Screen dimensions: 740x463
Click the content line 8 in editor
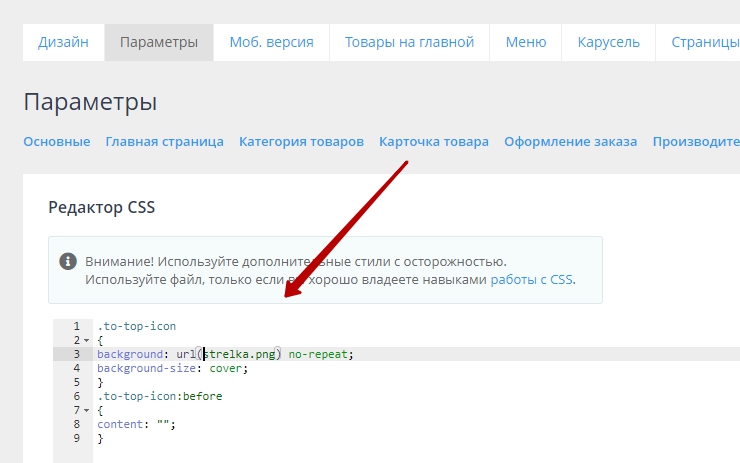tap(135, 424)
